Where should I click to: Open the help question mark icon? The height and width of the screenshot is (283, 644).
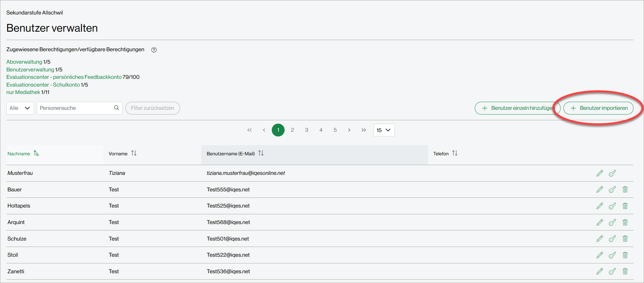click(154, 50)
